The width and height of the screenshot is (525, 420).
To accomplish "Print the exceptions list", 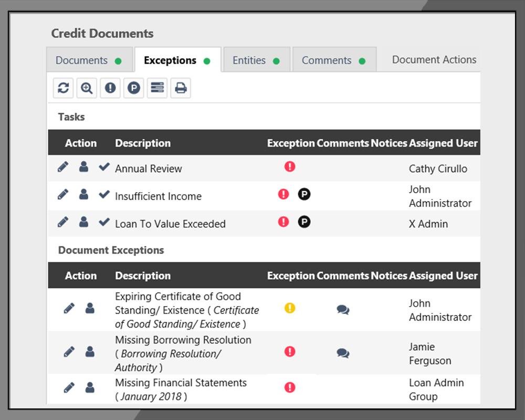I will (181, 88).
